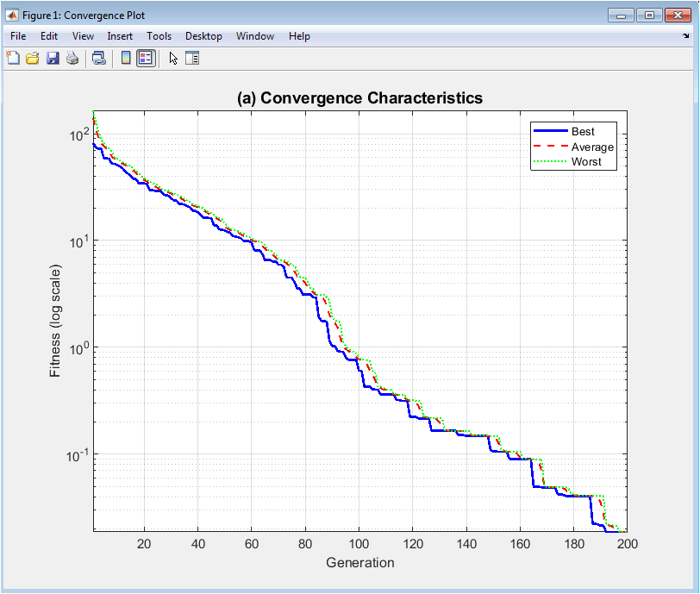Open the Edit menu
Screen dimensions: 700x594
pos(49,36)
